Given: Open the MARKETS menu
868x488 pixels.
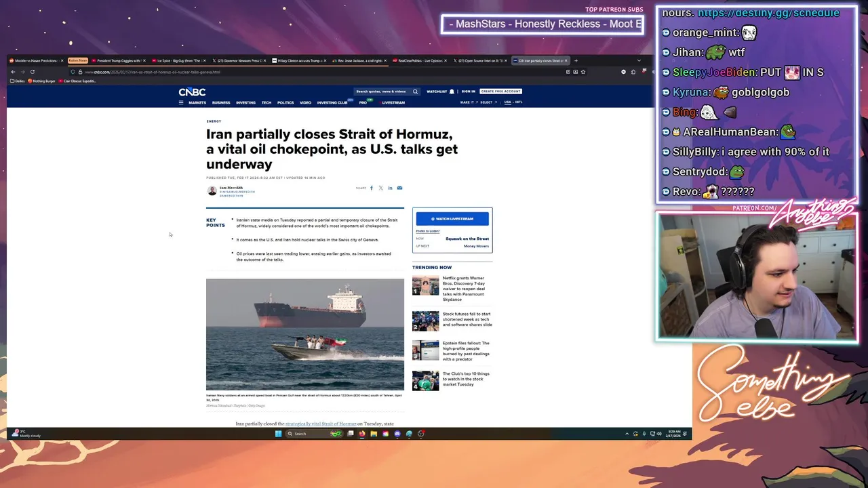Looking at the screenshot, I should click(197, 102).
